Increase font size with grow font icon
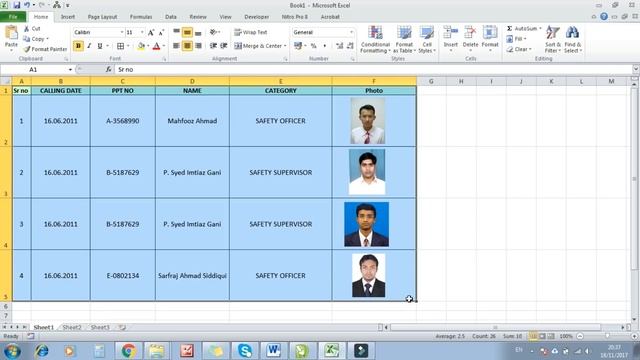 click(151, 32)
